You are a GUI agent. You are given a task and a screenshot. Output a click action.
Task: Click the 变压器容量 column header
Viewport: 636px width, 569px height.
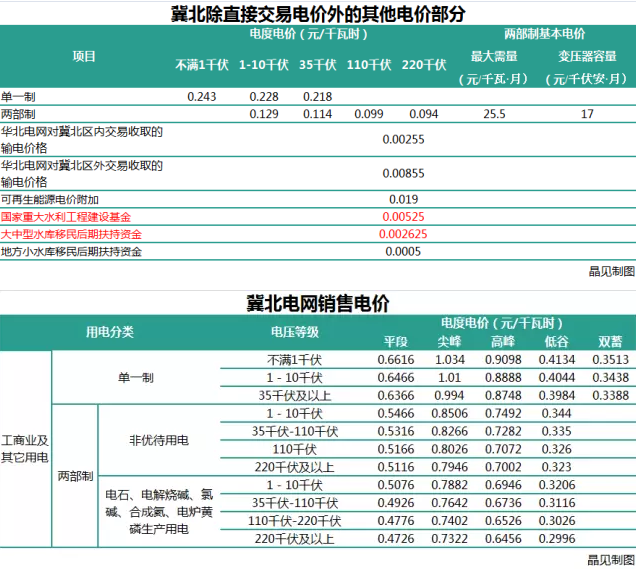pyautogui.click(x=587, y=56)
